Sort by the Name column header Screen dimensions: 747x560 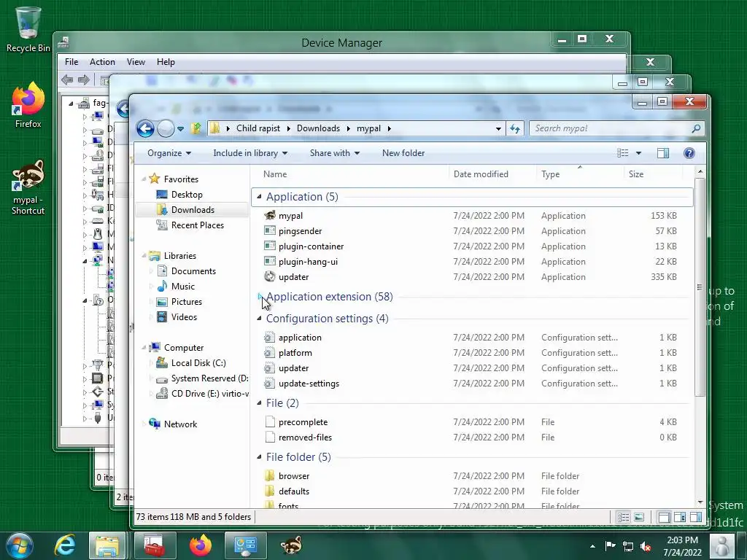350,174
